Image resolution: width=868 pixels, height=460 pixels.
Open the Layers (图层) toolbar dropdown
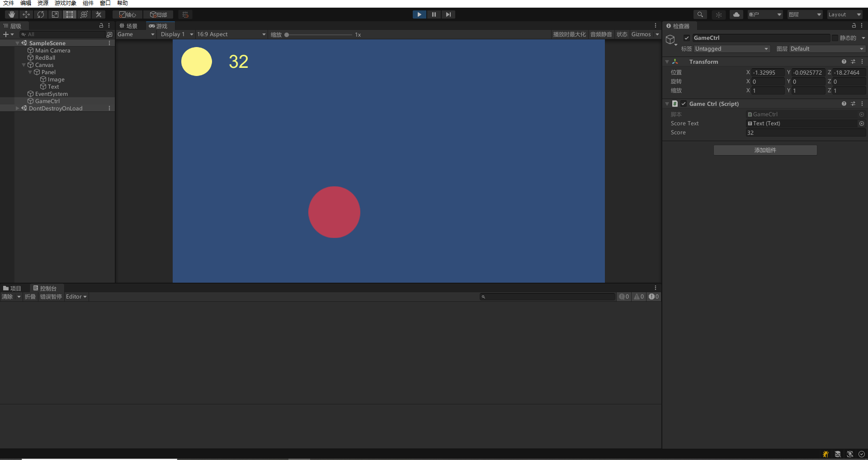(x=805, y=14)
